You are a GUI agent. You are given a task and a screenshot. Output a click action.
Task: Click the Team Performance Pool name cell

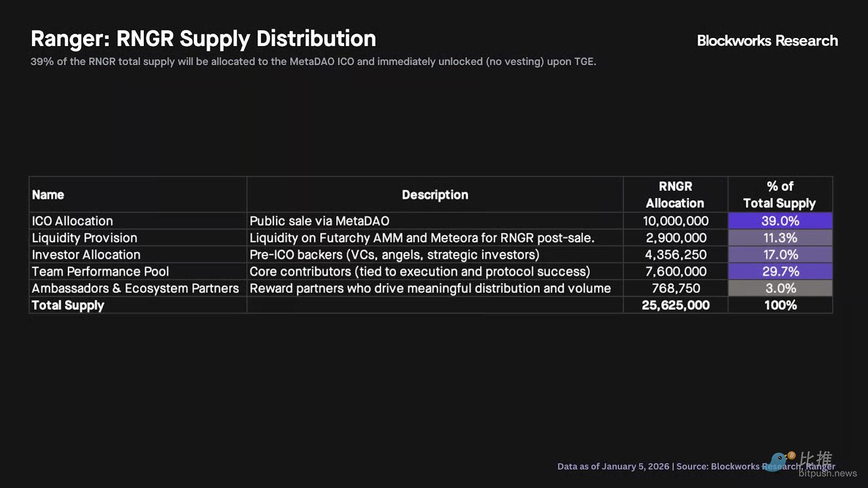click(x=100, y=271)
